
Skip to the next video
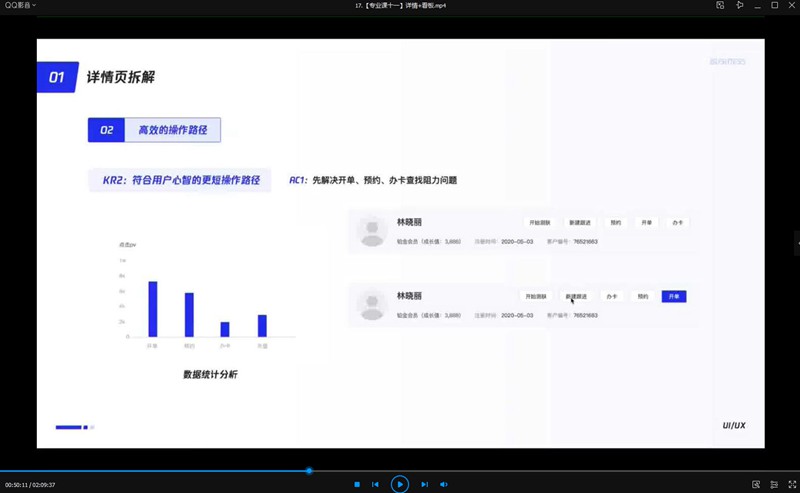(424, 484)
